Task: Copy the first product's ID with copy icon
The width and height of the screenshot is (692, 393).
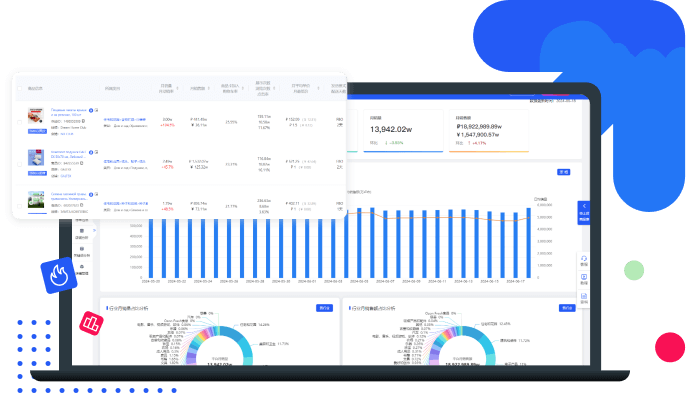Action: (83, 121)
